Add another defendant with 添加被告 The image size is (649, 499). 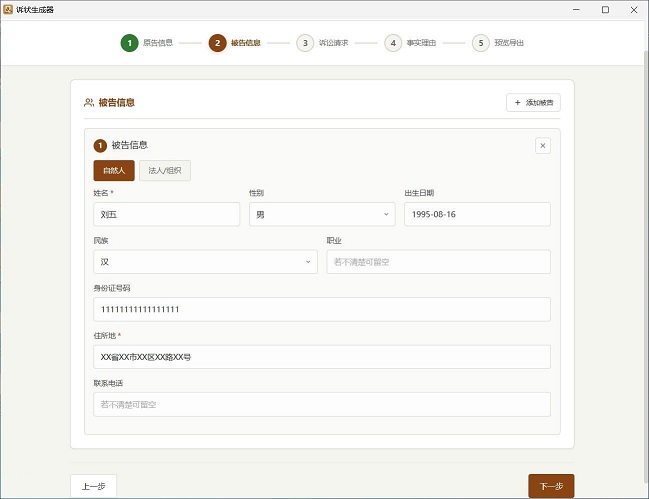[533, 102]
